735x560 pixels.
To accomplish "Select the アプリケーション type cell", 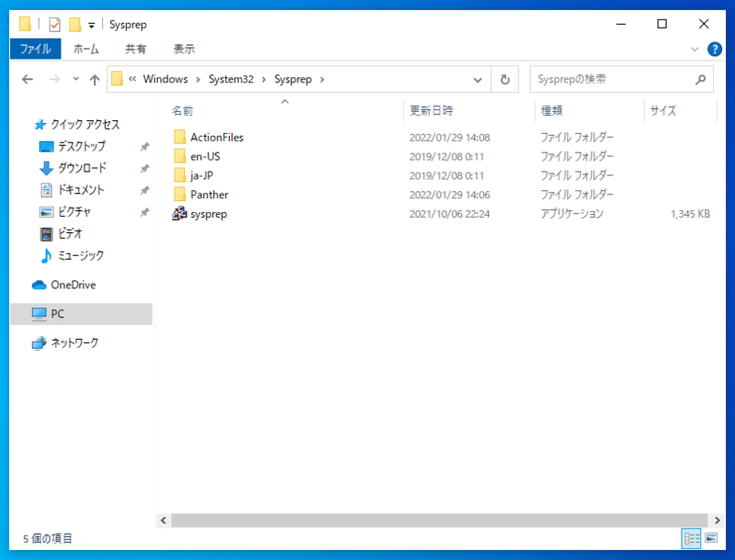I will point(571,214).
